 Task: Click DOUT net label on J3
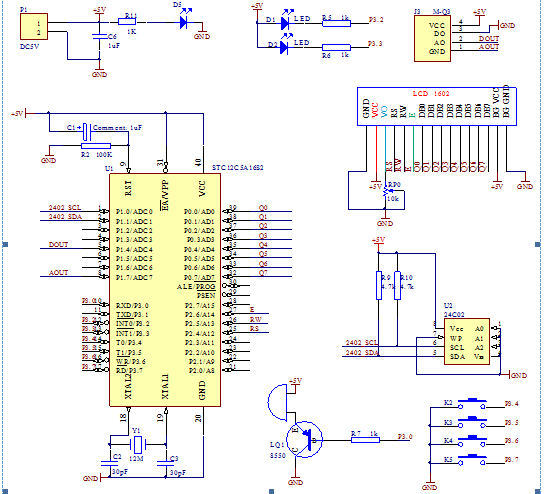(x=489, y=38)
